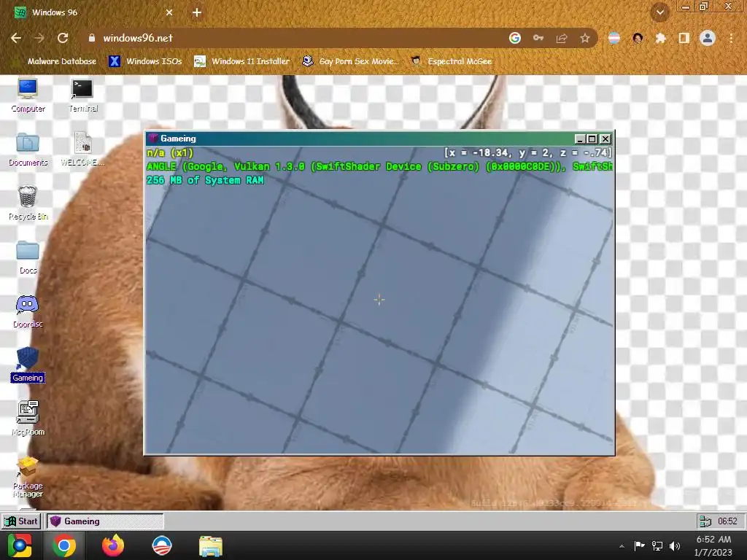Go forward in Chrome
747x560 pixels.
[x=39, y=38]
